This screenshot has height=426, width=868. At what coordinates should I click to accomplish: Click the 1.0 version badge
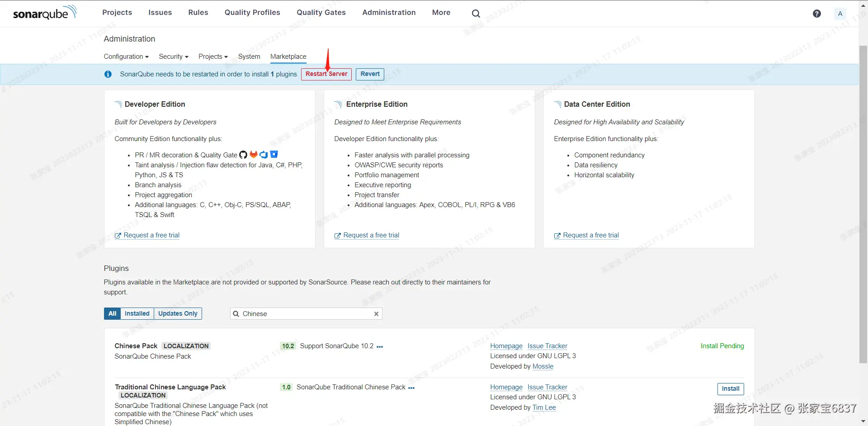coord(286,388)
